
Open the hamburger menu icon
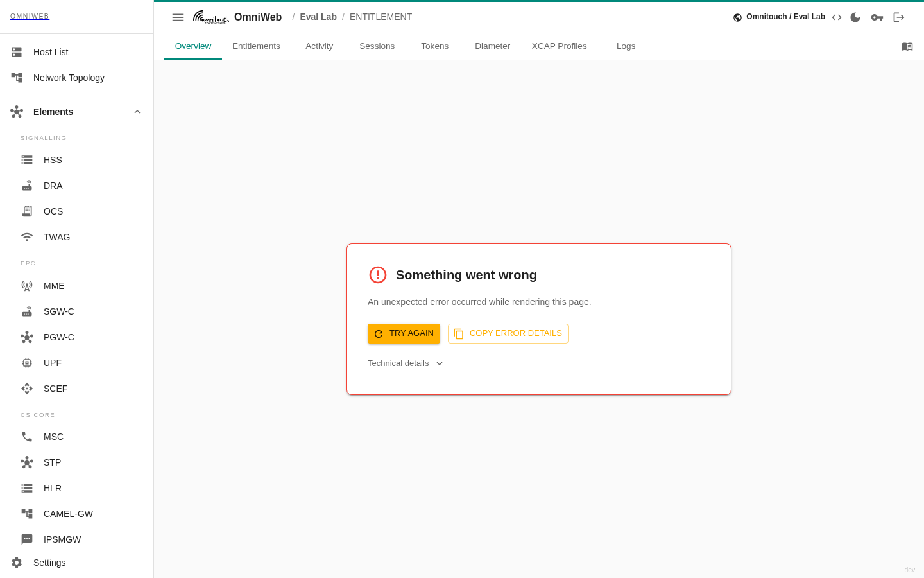[x=178, y=17]
